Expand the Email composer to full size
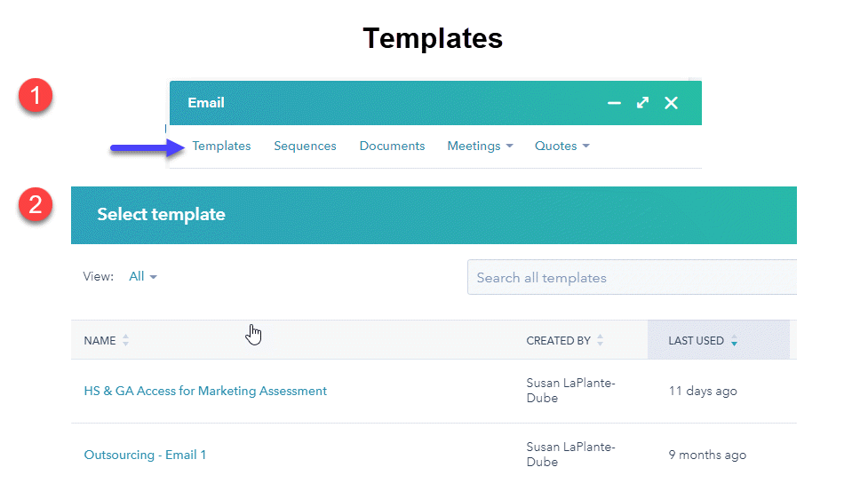This screenshot has width=868, height=499. 642,103
